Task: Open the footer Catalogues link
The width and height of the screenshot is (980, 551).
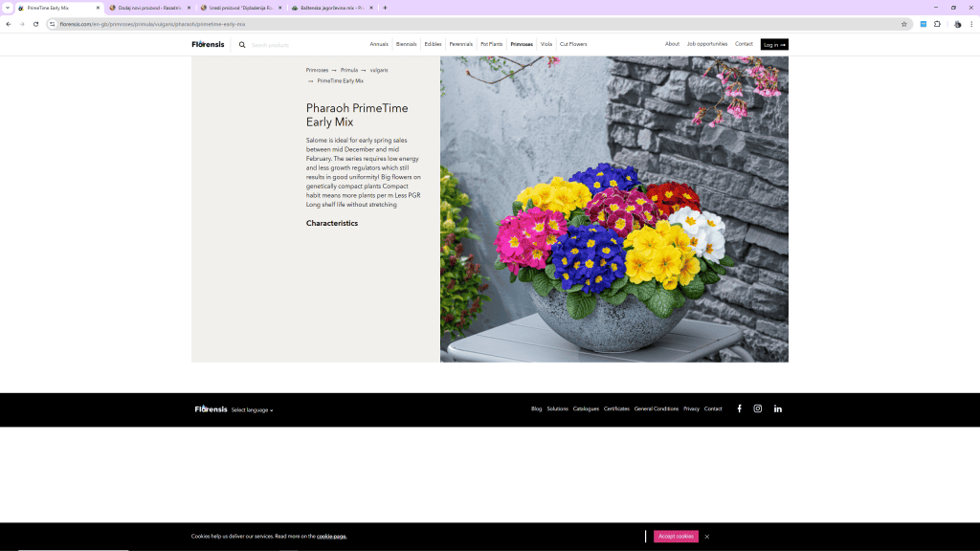Action: coord(586,409)
